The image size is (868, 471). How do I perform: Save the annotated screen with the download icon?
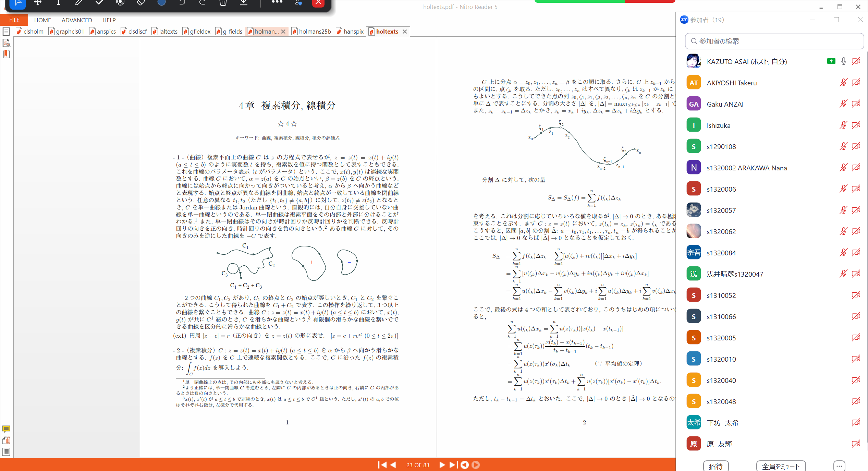pyautogui.click(x=243, y=3)
